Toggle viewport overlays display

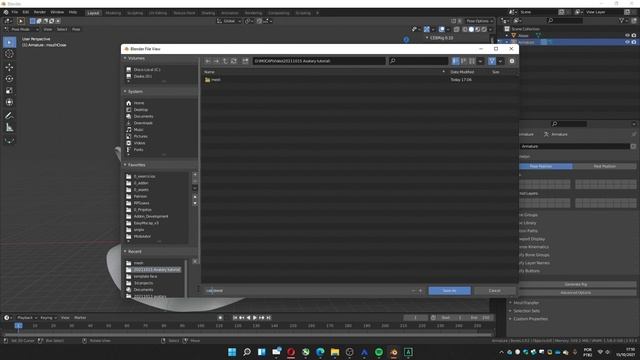[x=442, y=29]
